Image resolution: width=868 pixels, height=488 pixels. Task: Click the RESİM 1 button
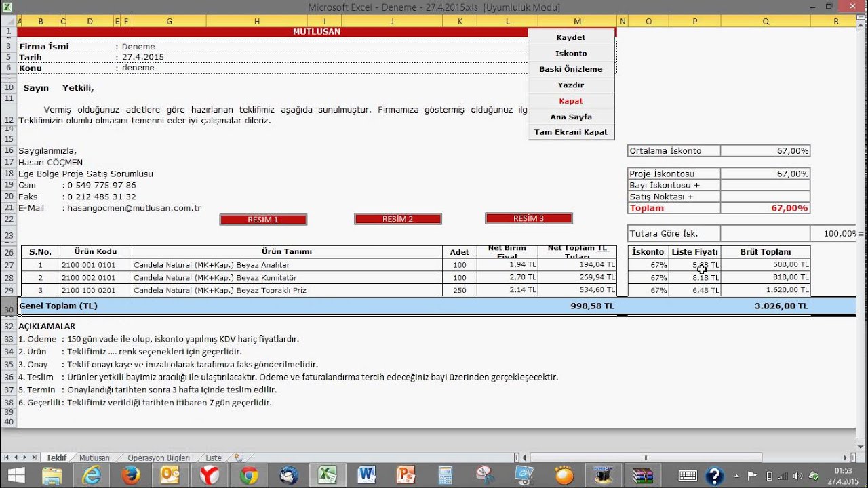pyautogui.click(x=263, y=219)
